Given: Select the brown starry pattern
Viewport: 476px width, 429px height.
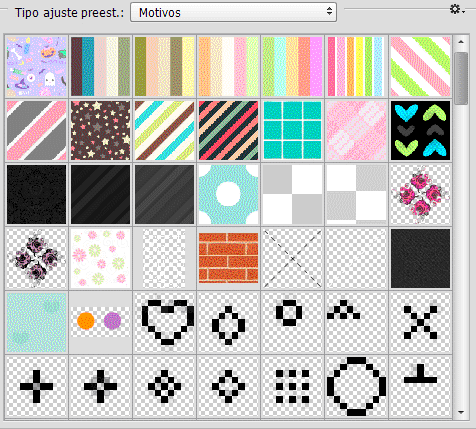Looking at the screenshot, I should click(x=100, y=130).
